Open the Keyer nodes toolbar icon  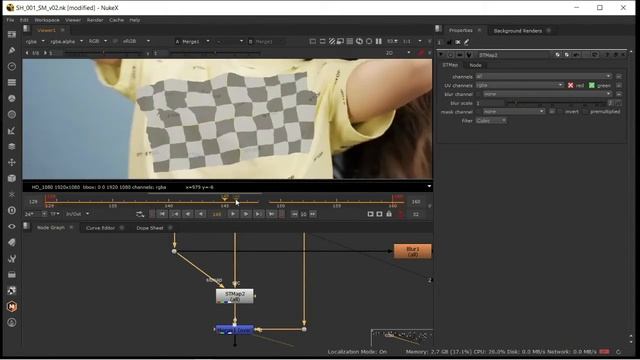point(12,131)
